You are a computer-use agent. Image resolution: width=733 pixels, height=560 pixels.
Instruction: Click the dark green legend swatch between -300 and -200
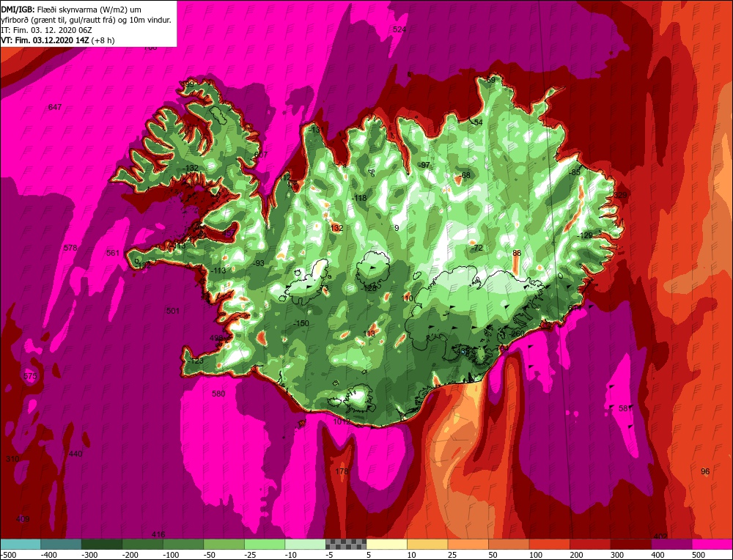coord(102,544)
